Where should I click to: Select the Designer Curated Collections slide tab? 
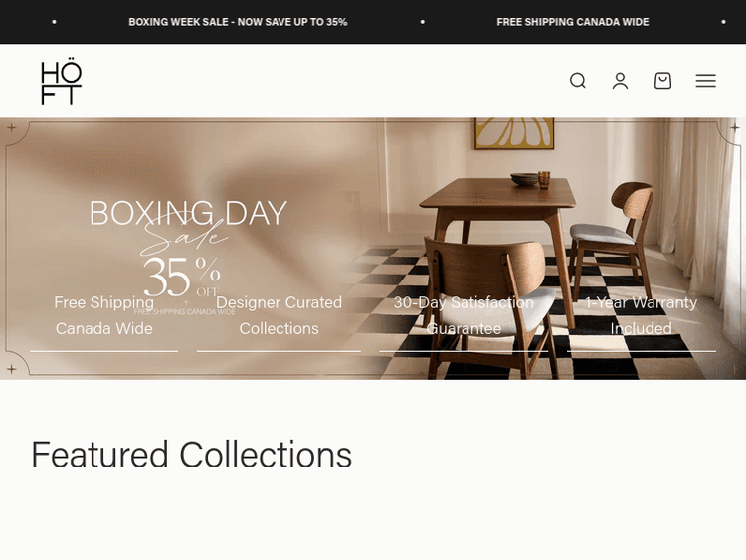[279, 315]
